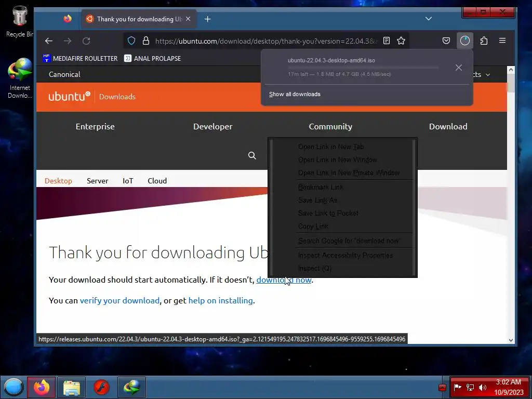
Task: Click Firefox taskbar button
Action: coord(42,387)
